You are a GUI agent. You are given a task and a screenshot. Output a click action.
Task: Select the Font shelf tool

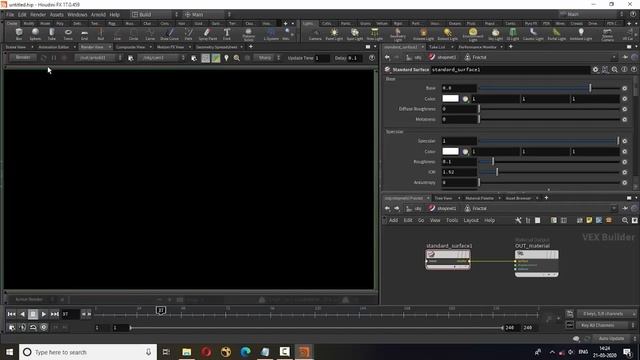(x=227, y=34)
